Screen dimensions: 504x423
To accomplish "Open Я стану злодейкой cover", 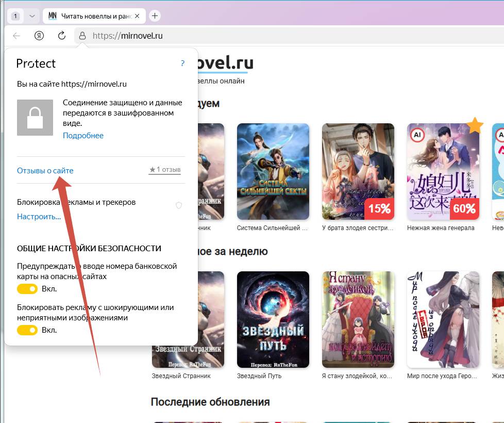I will (358, 319).
